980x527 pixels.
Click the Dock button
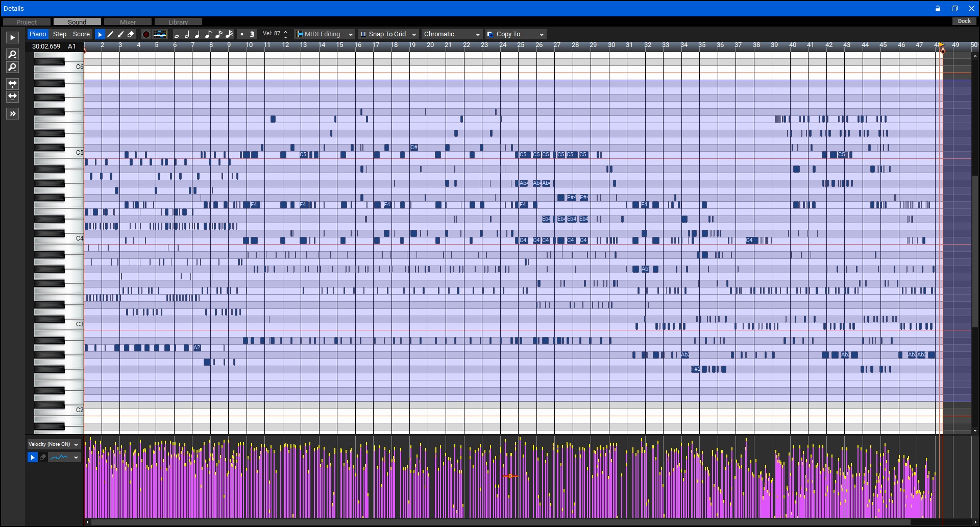[x=964, y=21]
